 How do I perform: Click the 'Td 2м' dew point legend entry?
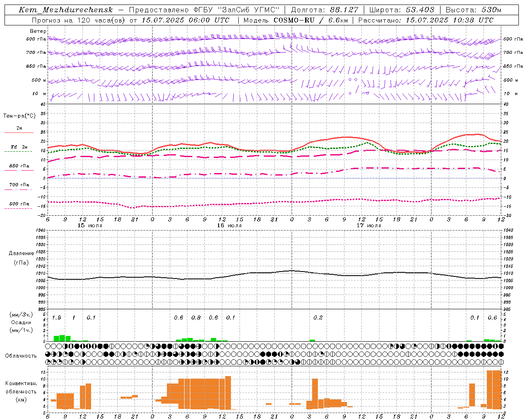[19, 147]
